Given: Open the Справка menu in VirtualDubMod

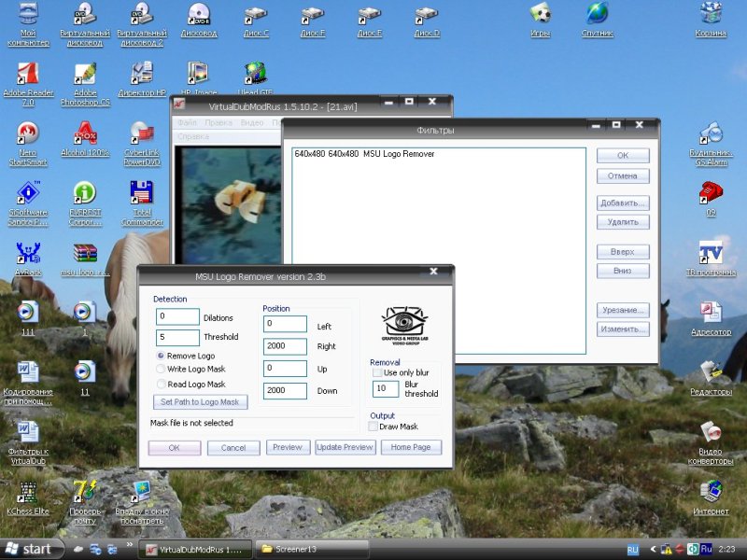Looking at the screenshot, I should pyautogui.click(x=193, y=136).
